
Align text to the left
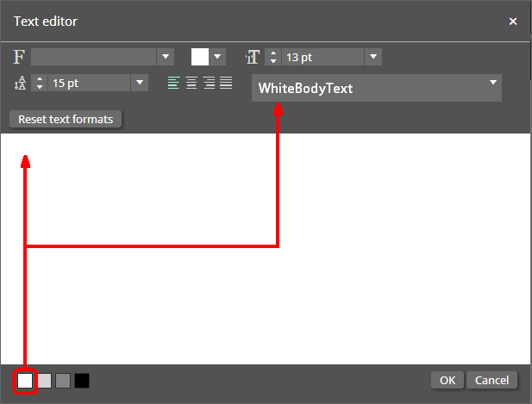[x=174, y=84]
